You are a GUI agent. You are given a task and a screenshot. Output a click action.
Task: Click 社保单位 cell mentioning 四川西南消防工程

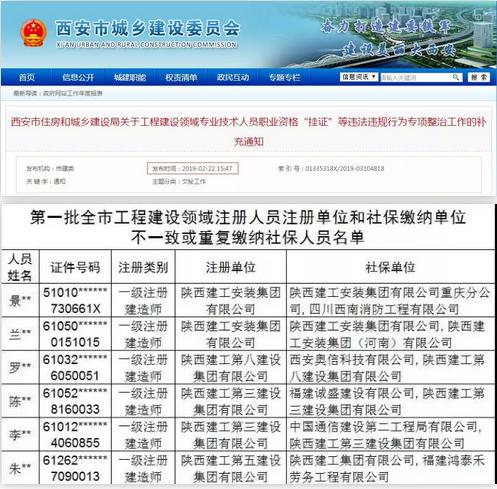[390, 300]
